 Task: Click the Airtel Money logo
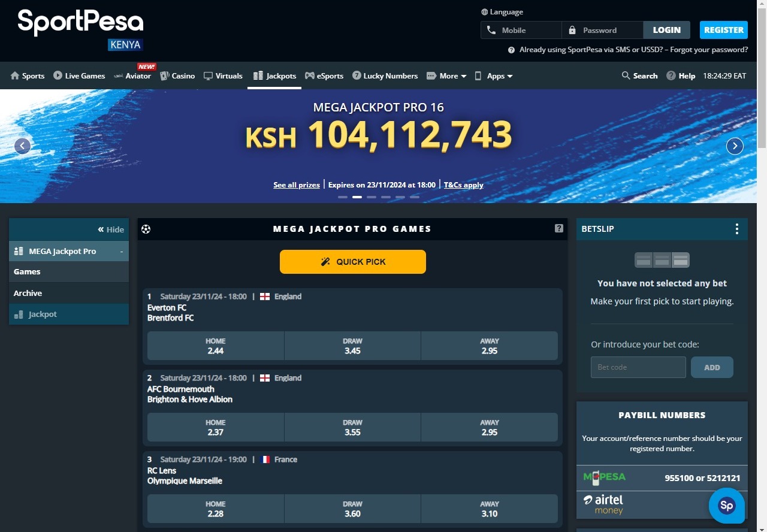(x=603, y=504)
